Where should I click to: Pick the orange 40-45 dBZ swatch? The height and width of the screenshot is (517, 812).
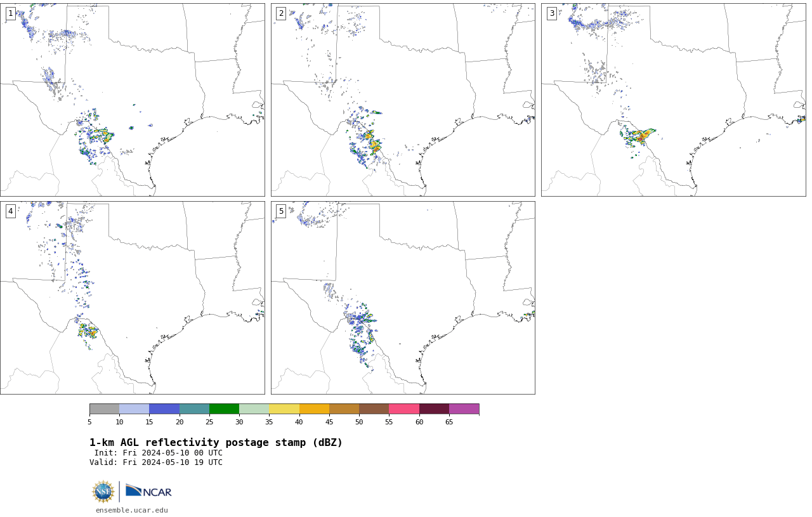tap(314, 409)
